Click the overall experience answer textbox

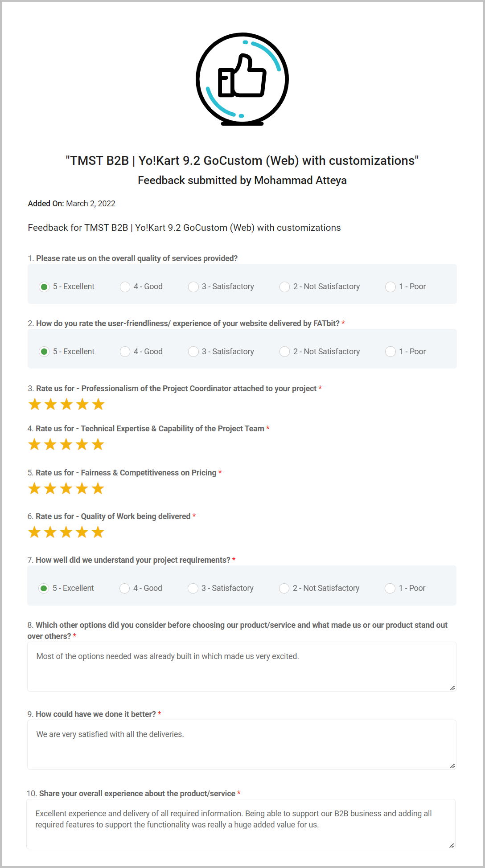point(241,824)
